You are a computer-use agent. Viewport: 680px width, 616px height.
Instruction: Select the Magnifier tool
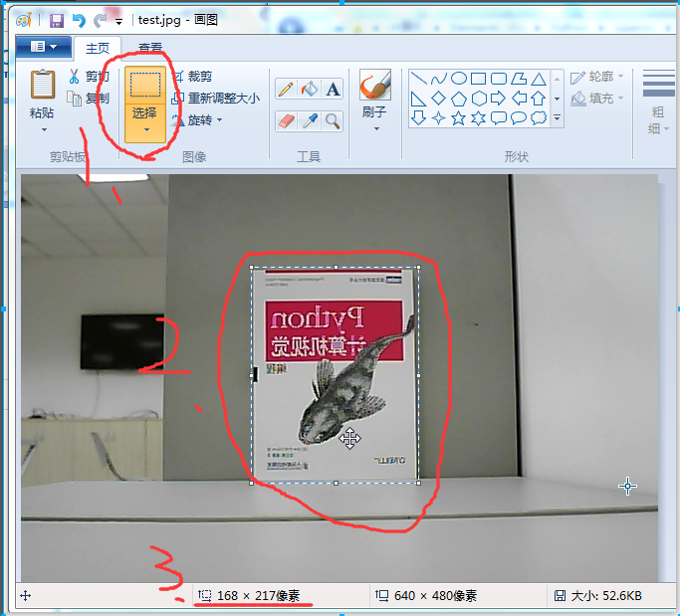333,121
